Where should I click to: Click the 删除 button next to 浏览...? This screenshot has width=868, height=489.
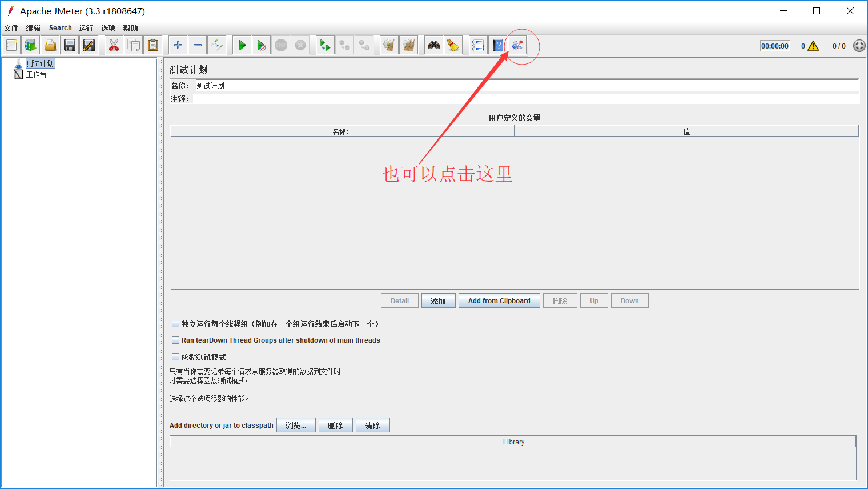pos(336,426)
